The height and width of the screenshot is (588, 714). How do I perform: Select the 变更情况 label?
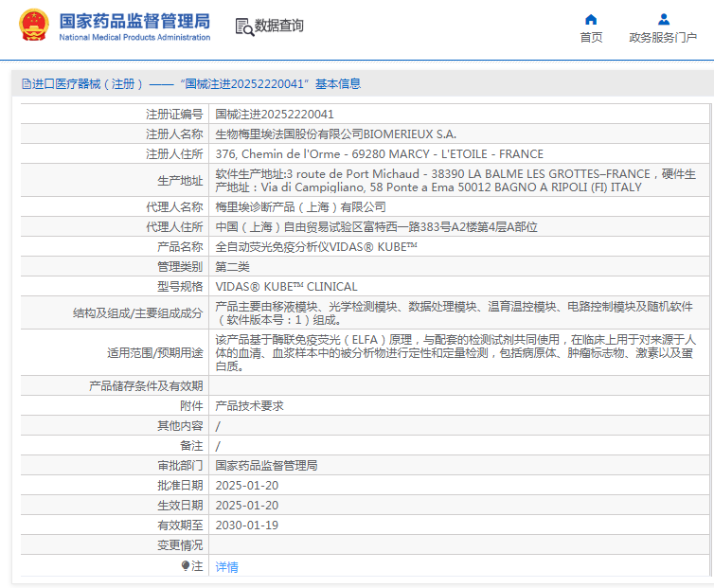pyautogui.click(x=180, y=544)
